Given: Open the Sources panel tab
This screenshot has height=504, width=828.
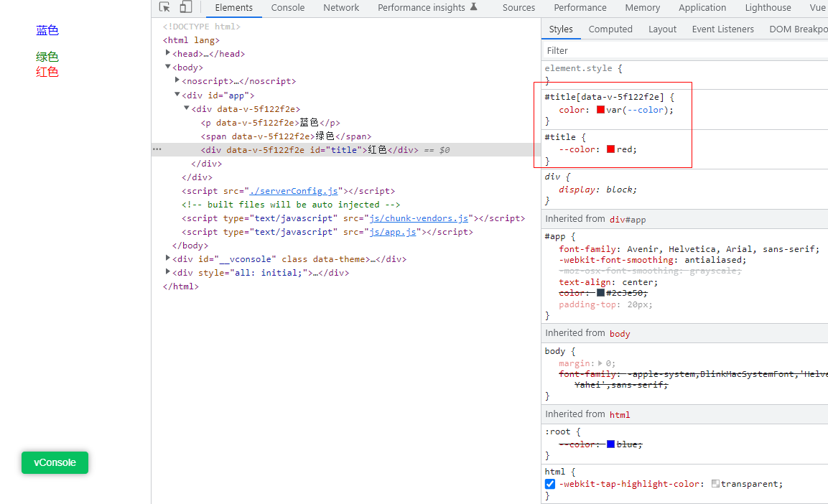Looking at the screenshot, I should (518, 7).
